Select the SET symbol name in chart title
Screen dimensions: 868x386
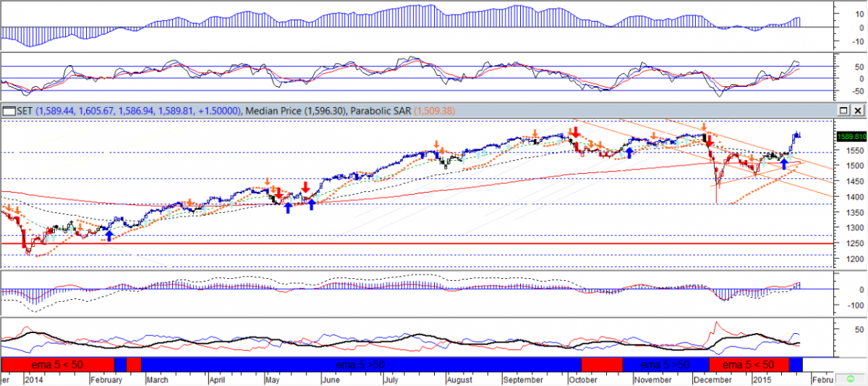(24, 111)
